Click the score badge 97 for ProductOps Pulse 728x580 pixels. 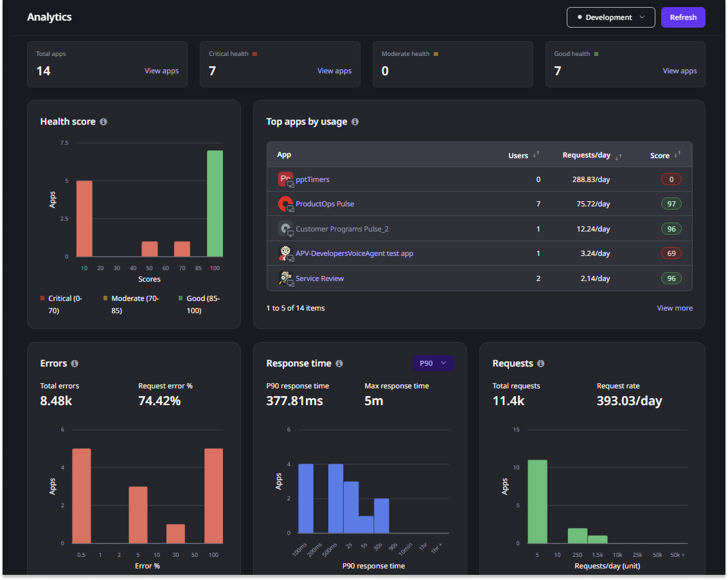click(x=671, y=204)
